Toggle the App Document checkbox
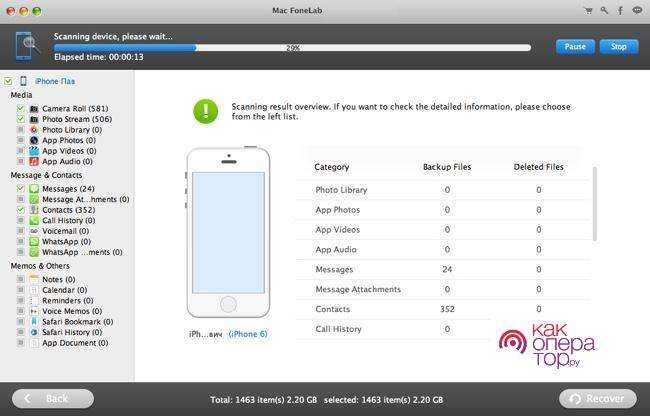The width and height of the screenshot is (650, 416). [20, 343]
